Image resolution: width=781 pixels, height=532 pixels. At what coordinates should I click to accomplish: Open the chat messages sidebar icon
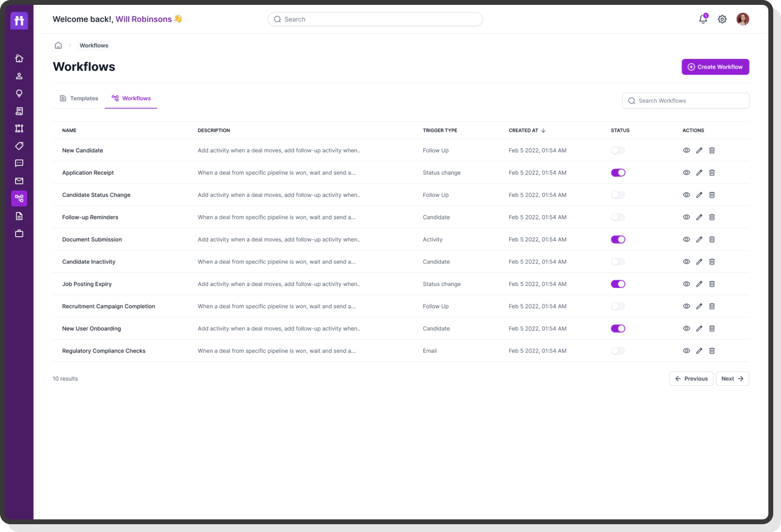pyautogui.click(x=19, y=163)
